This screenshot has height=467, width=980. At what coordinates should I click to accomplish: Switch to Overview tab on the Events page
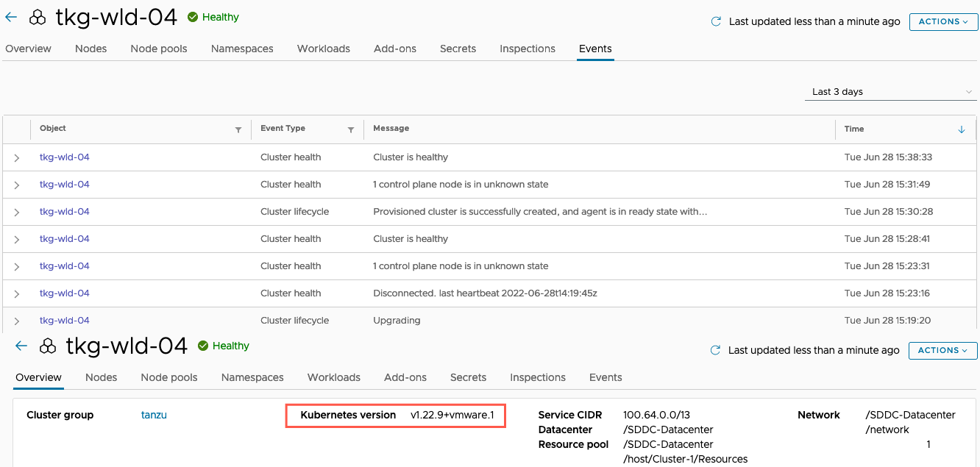click(28, 49)
